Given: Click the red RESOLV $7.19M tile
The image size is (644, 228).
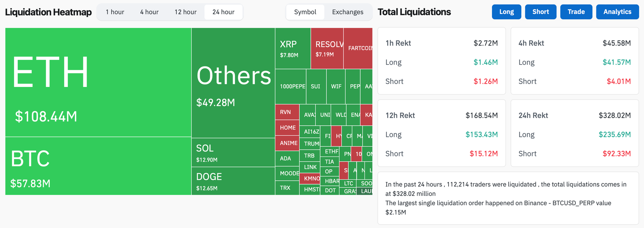Looking at the screenshot, I should point(327,48).
